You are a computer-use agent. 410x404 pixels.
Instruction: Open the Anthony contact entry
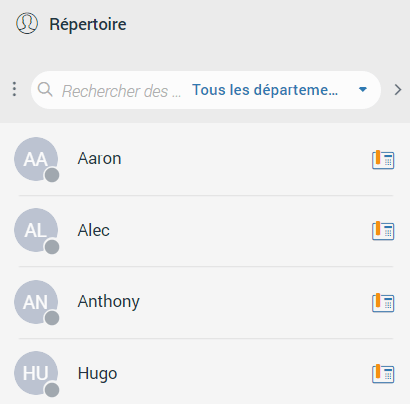(206, 302)
